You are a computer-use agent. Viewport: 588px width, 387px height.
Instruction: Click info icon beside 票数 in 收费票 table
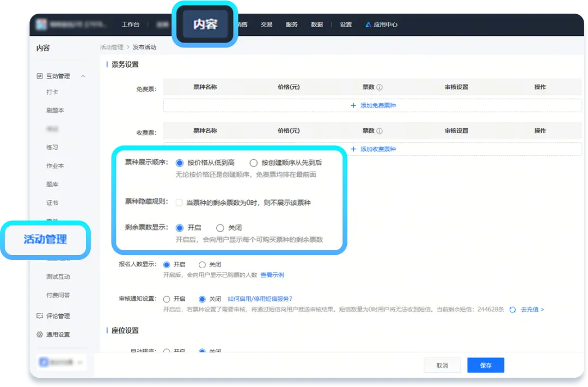point(379,131)
